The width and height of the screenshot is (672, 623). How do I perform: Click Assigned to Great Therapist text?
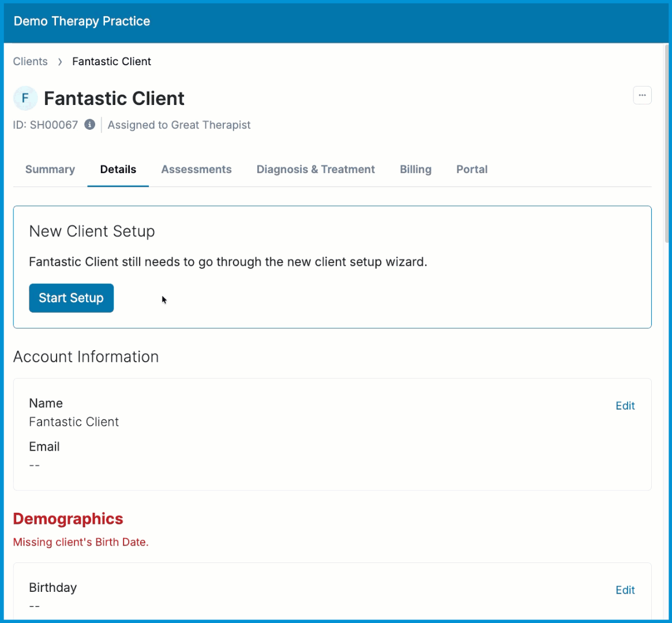coord(179,125)
